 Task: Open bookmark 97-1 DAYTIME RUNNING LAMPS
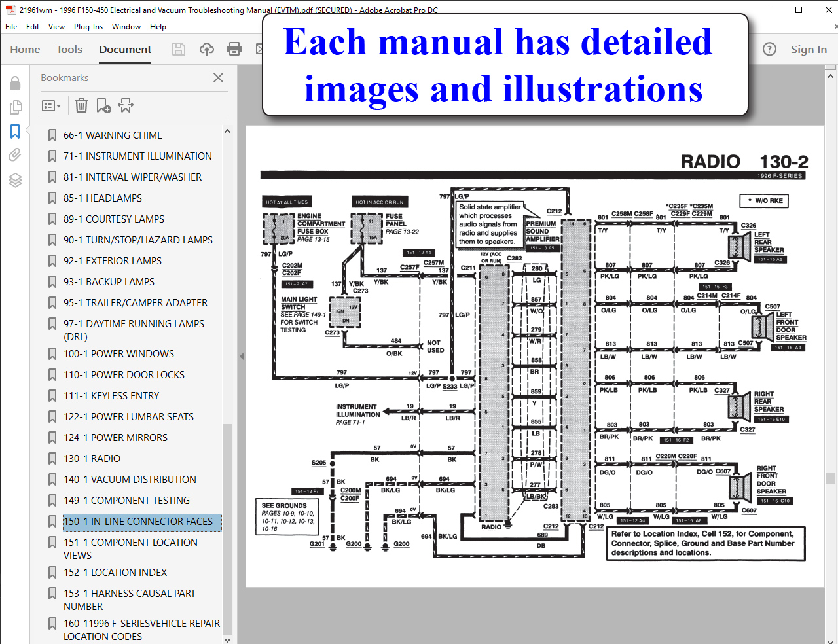(x=134, y=331)
